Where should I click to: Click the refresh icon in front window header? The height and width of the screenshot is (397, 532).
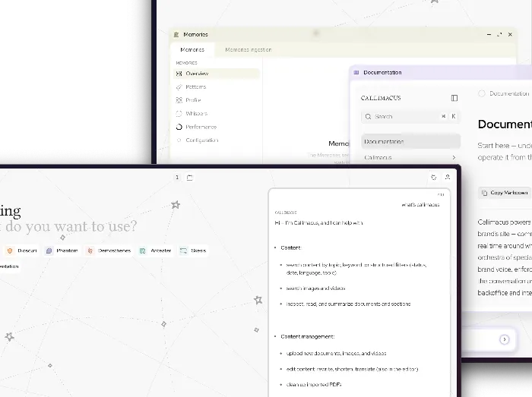pos(434,177)
